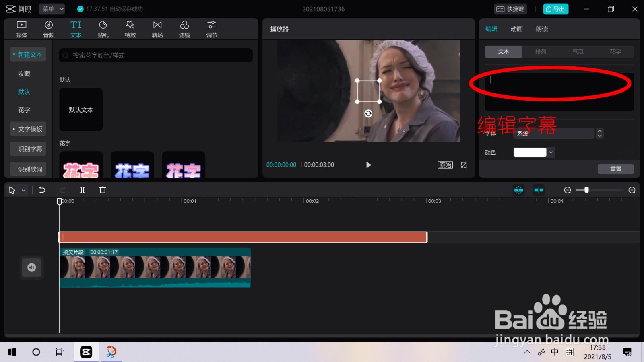644x362 pixels.
Task: Click the 原始 aspect ratio button
Action: click(445, 165)
